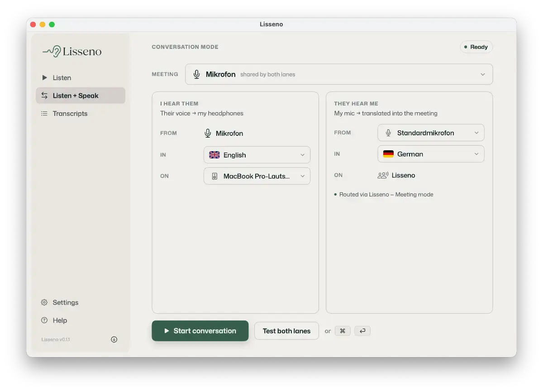Viewport: 543px width, 392px height.
Task: Click the UK flag icon beside English
Action: [214, 155]
